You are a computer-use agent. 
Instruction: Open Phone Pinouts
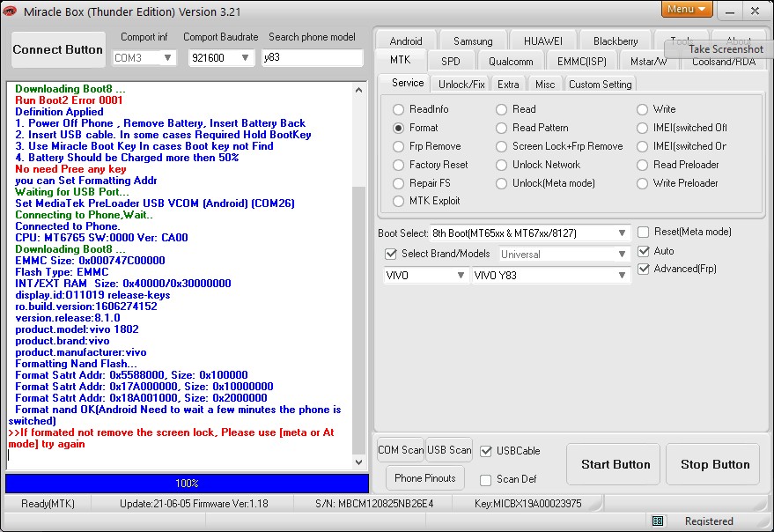coord(425,478)
